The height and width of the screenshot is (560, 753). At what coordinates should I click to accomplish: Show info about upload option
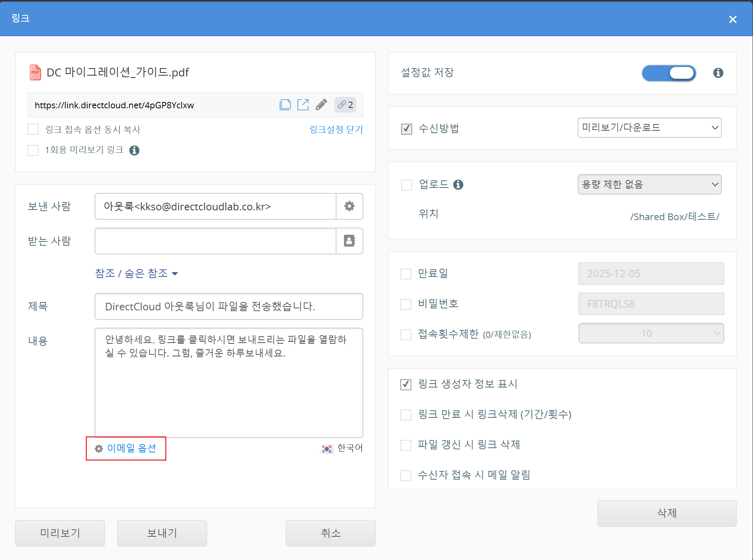pos(458,185)
